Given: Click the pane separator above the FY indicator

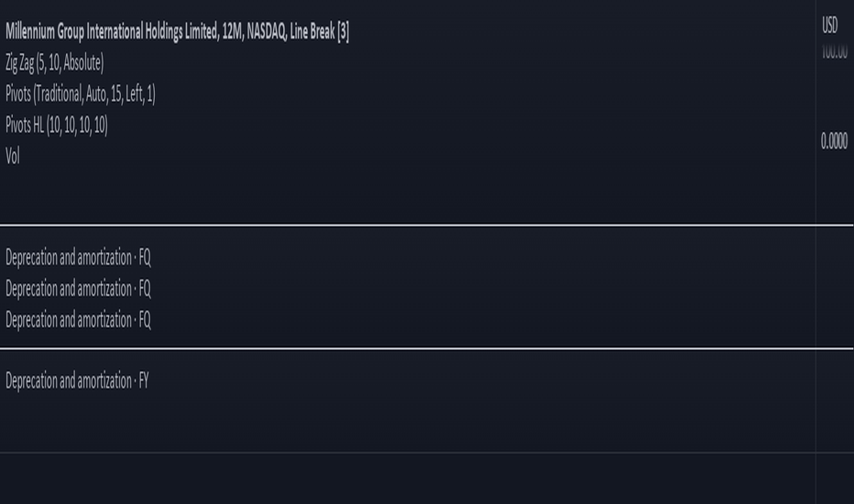Looking at the screenshot, I should pos(427,349).
